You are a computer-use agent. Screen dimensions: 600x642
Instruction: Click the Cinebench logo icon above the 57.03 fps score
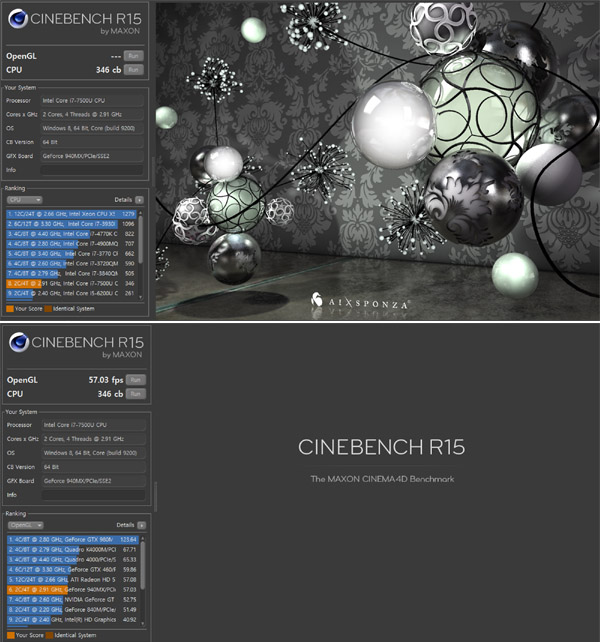(x=19, y=342)
